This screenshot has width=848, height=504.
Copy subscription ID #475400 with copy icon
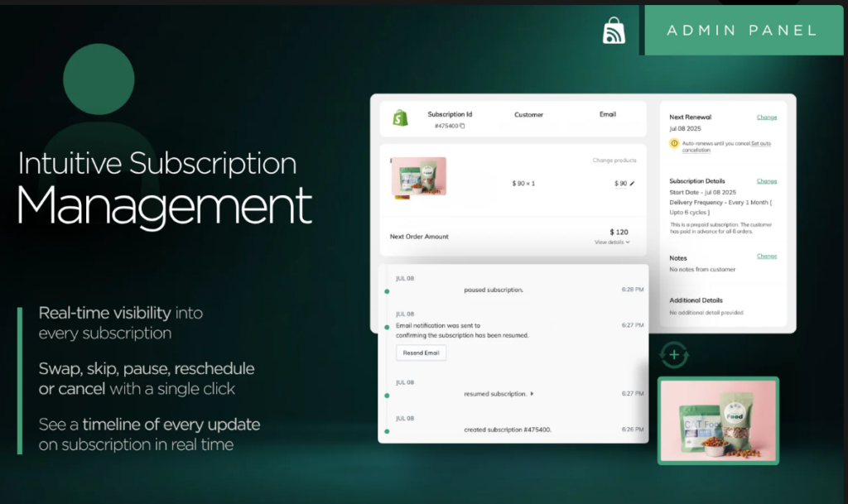462,126
